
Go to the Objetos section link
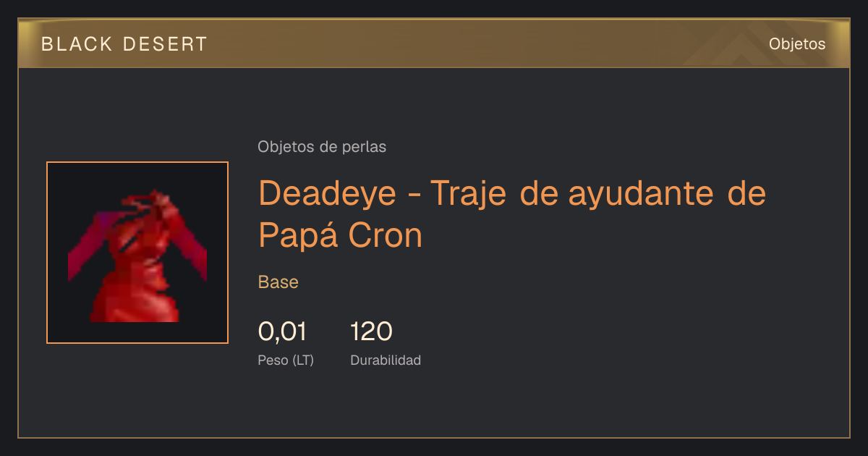tap(797, 44)
